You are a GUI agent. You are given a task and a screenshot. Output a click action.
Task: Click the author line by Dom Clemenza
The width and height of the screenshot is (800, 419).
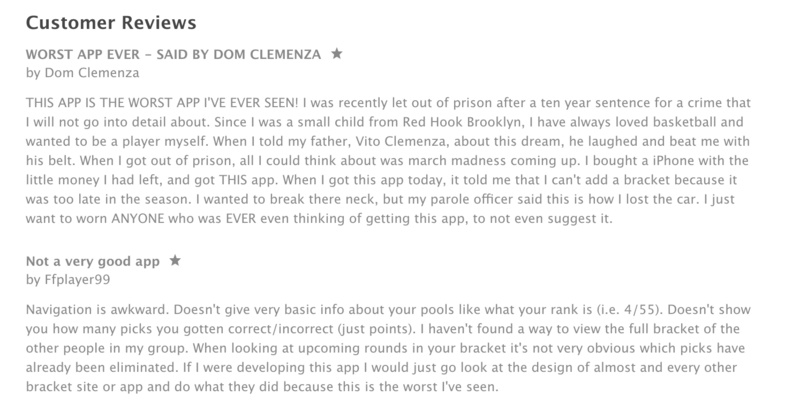coord(82,72)
